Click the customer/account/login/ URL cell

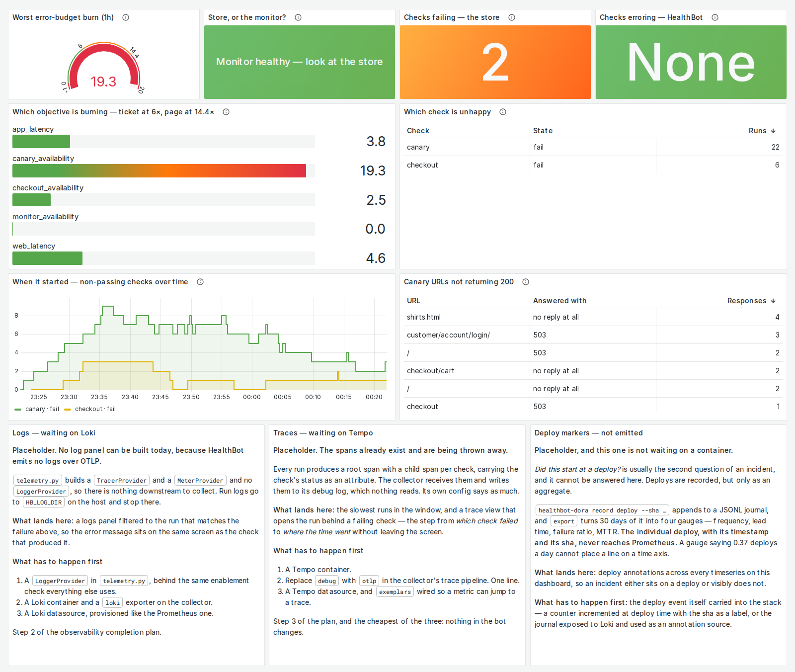tap(448, 335)
